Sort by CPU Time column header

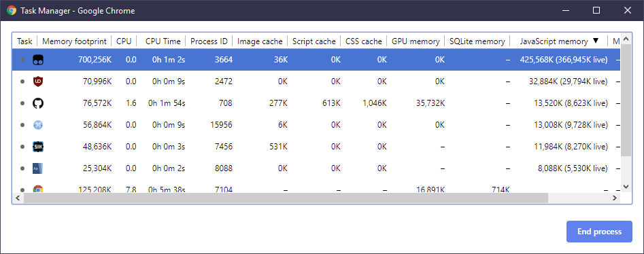pos(163,41)
